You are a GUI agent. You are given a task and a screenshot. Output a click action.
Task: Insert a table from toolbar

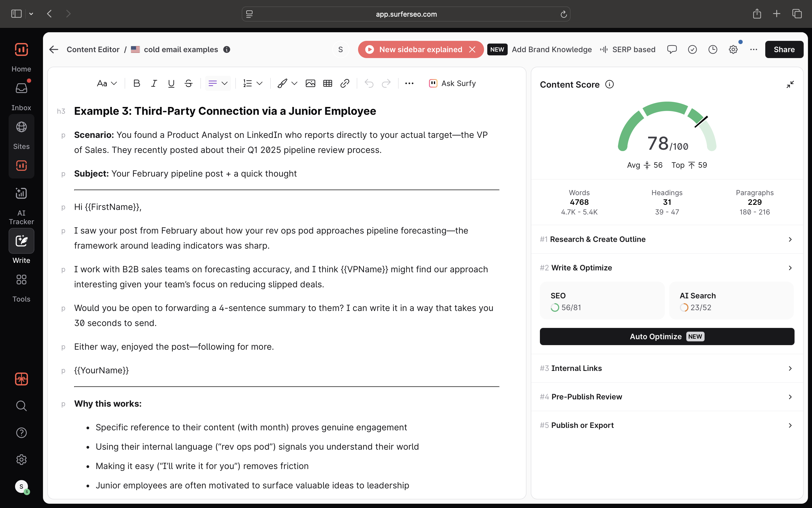click(327, 83)
